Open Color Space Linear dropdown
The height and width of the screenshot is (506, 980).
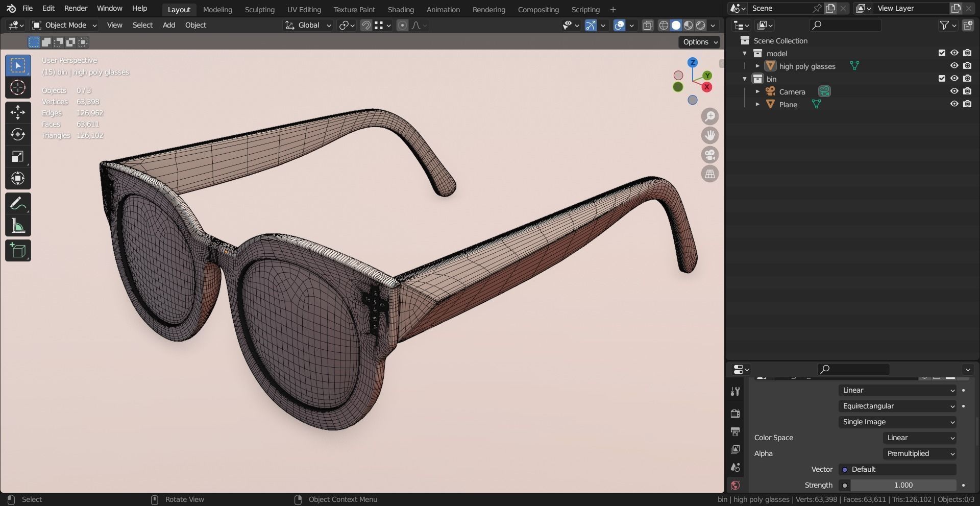click(920, 438)
